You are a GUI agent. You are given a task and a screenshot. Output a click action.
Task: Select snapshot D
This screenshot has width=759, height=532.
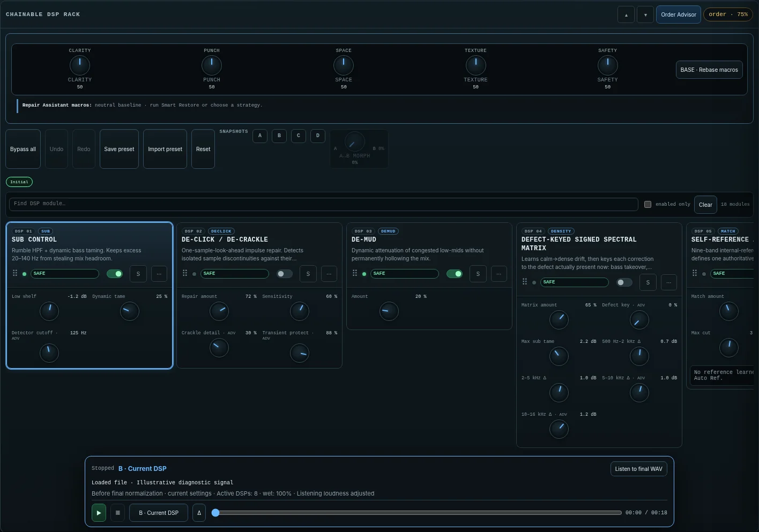[318, 136]
